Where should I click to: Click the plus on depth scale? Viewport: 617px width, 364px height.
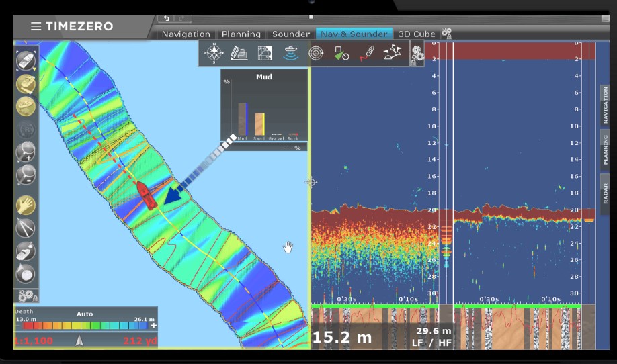(x=153, y=326)
